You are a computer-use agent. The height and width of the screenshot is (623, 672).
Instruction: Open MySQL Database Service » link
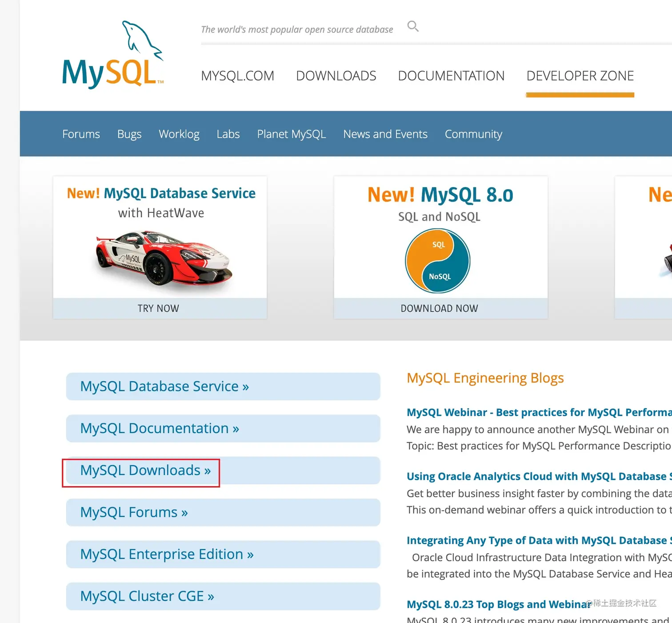(x=223, y=387)
